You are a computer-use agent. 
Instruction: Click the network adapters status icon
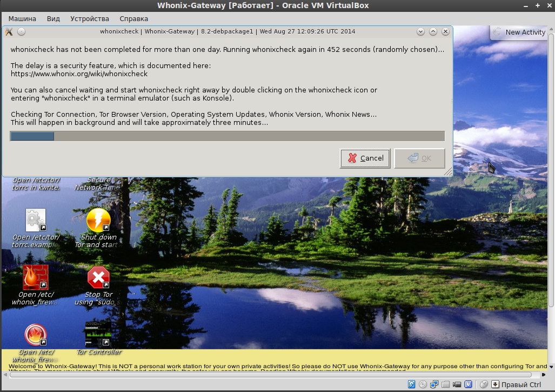[x=434, y=384]
